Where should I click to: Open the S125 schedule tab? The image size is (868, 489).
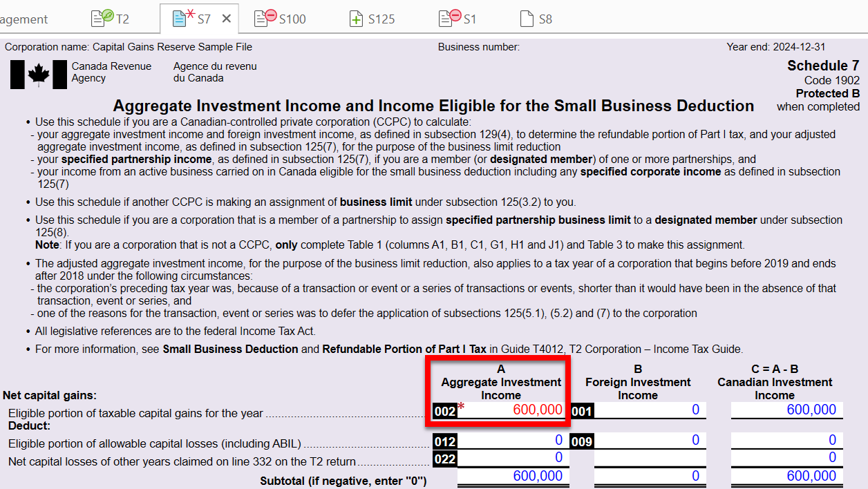pos(372,19)
